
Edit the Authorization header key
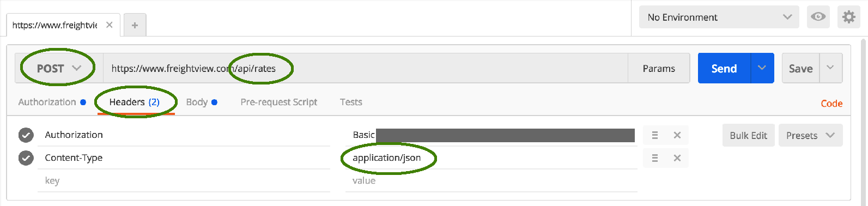click(184, 135)
